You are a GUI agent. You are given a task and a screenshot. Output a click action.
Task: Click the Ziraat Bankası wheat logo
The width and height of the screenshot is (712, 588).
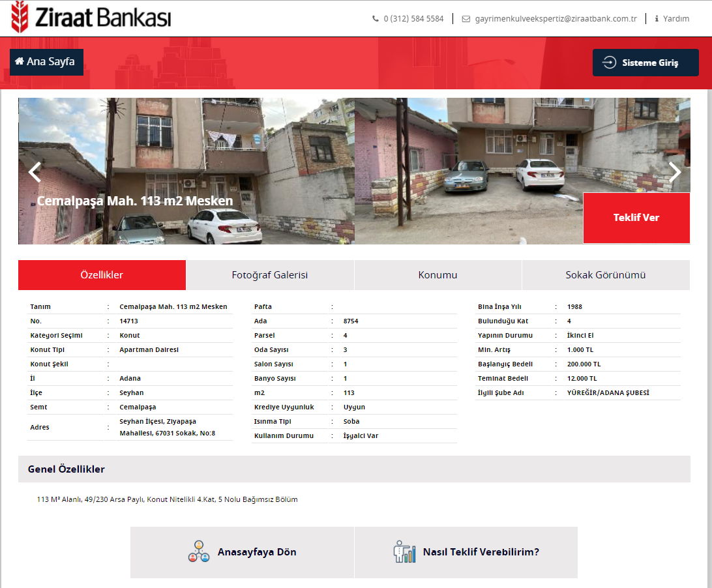point(20,18)
